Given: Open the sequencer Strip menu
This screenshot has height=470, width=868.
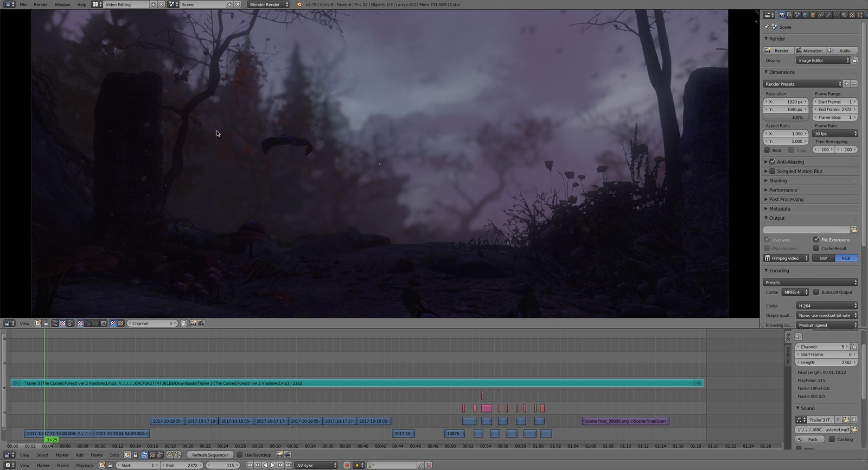Looking at the screenshot, I should [x=114, y=455].
